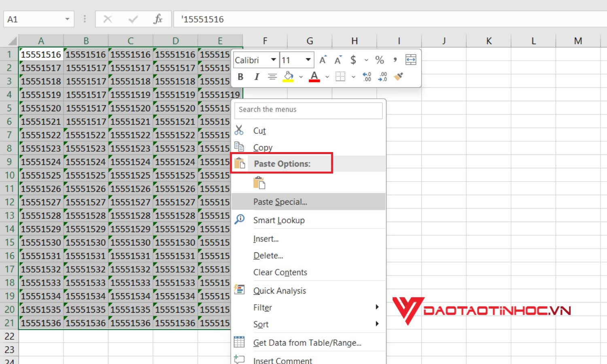Click Increase Font Size icon
The height and width of the screenshot is (364, 607).
pyautogui.click(x=323, y=60)
